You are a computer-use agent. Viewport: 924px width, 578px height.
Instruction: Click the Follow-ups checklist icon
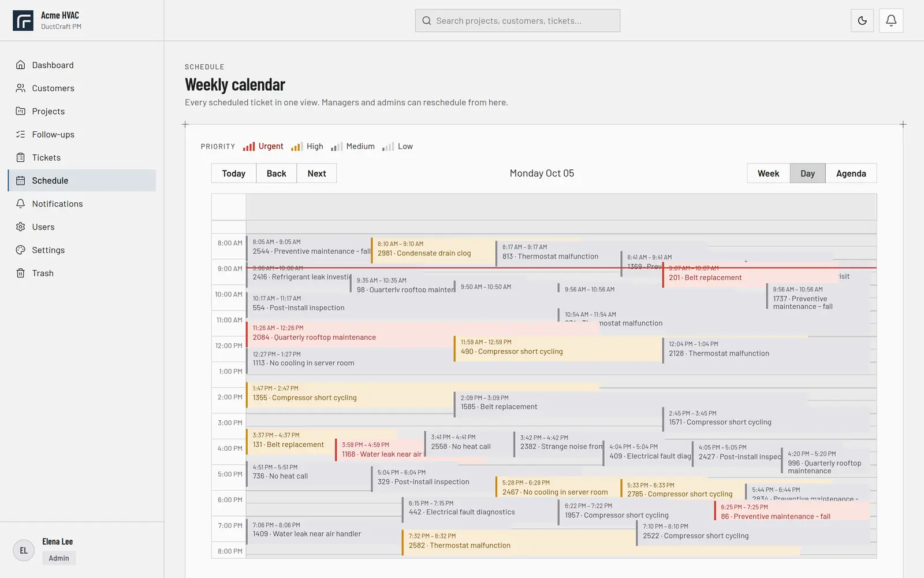click(21, 134)
